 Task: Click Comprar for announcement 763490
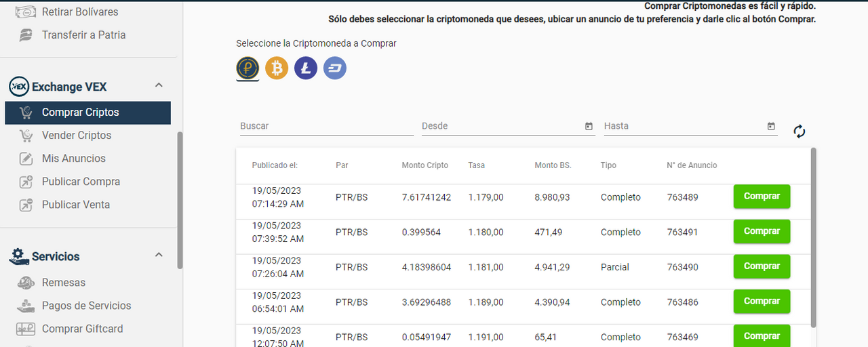(762, 266)
